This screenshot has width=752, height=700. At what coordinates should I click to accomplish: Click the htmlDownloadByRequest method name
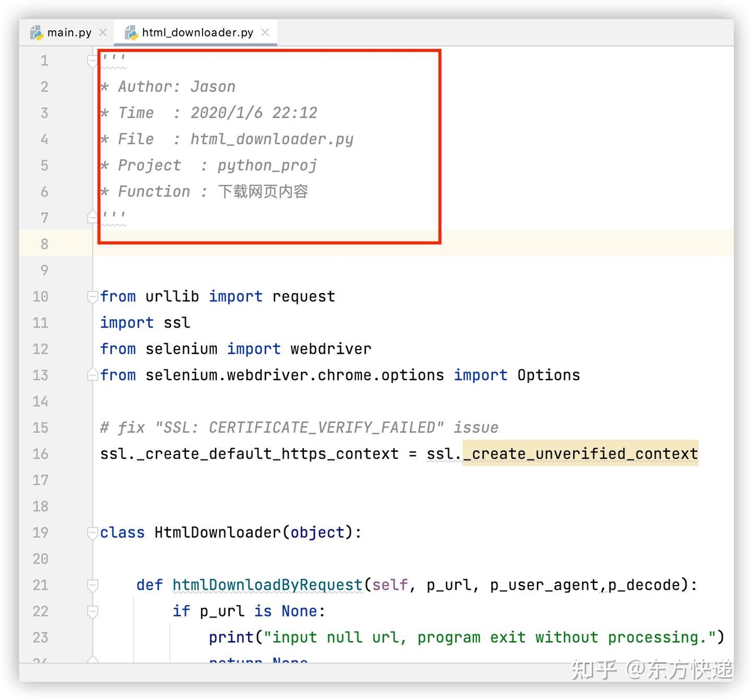click(267, 585)
